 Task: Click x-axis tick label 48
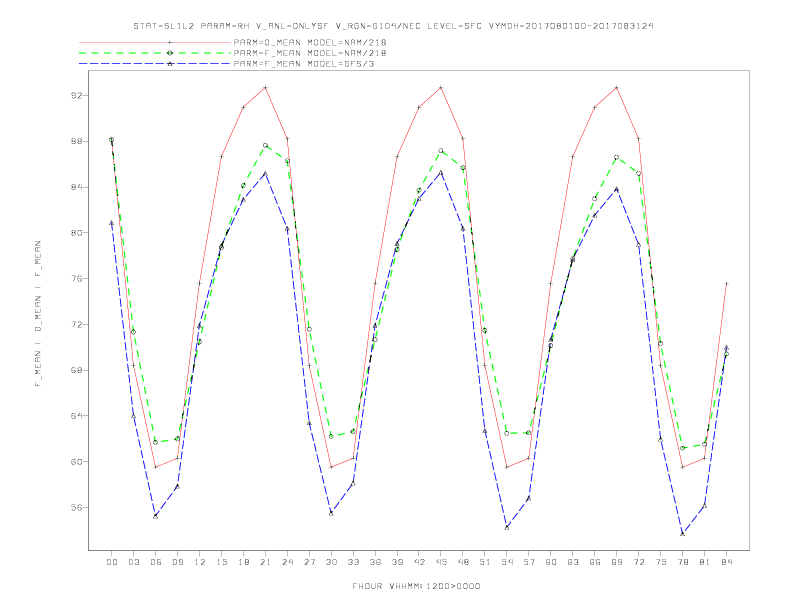coord(463,562)
